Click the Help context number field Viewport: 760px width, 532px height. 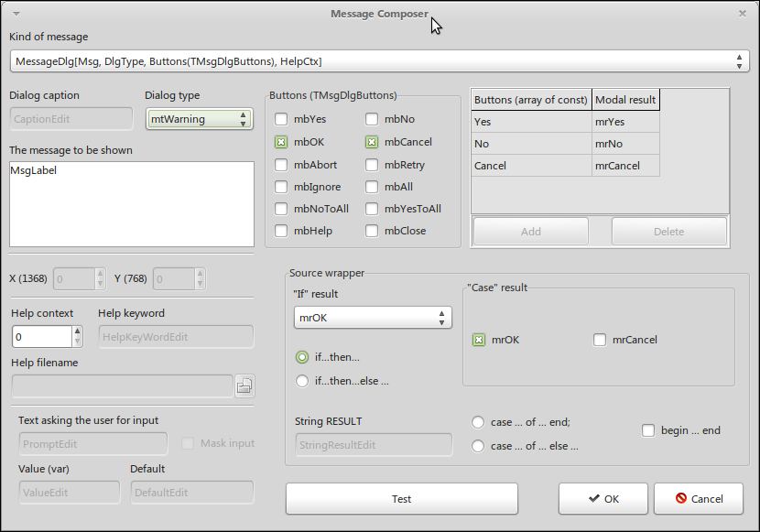point(42,337)
